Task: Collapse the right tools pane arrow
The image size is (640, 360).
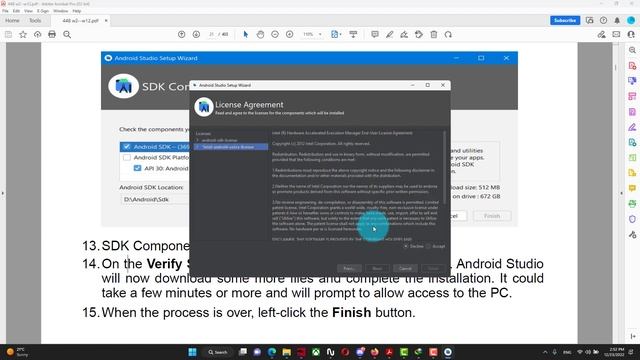Action: pyautogui.click(x=622, y=193)
